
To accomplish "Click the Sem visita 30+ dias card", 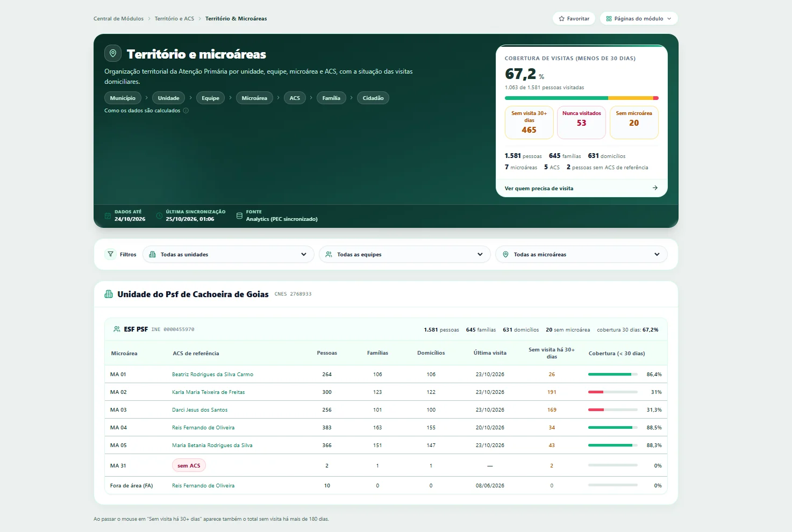I will pyautogui.click(x=529, y=123).
